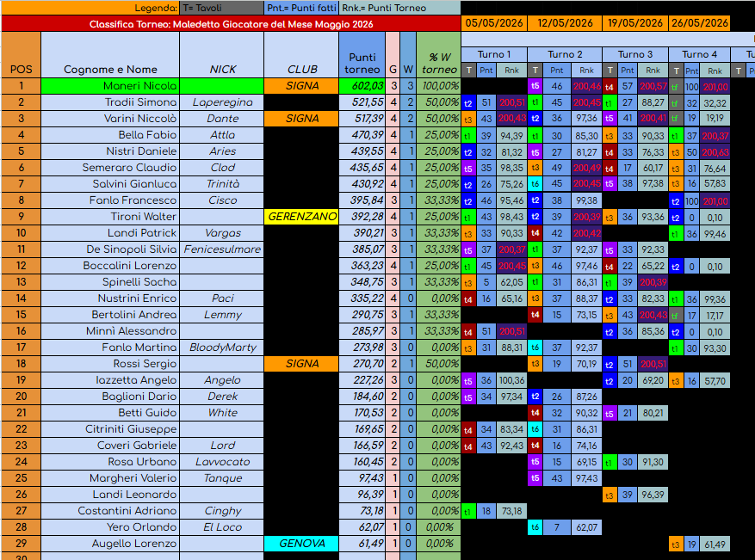Screen dimensions: 755x560
Task: Select the name cell 'Tironi Walter'
Action: tap(110, 217)
